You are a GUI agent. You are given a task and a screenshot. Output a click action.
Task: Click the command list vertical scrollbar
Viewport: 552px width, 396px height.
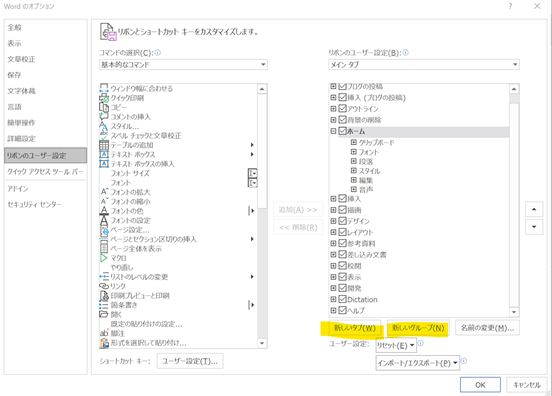pos(262,216)
